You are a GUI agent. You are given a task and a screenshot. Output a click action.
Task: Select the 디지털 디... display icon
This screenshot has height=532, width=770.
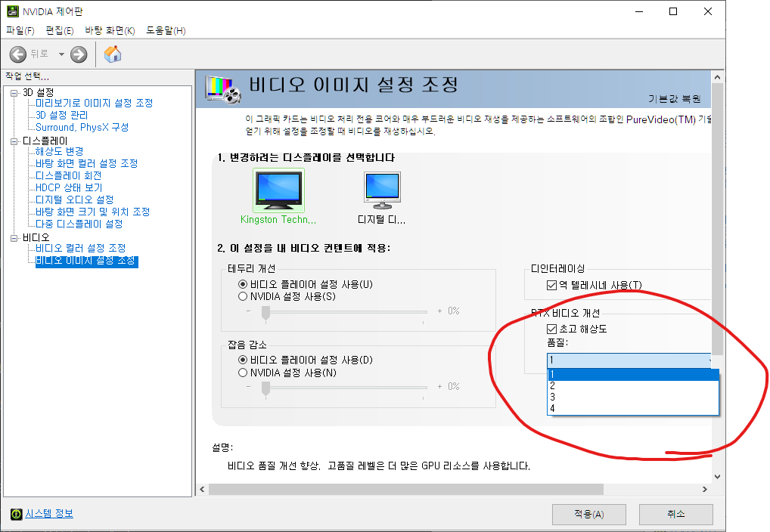point(382,190)
